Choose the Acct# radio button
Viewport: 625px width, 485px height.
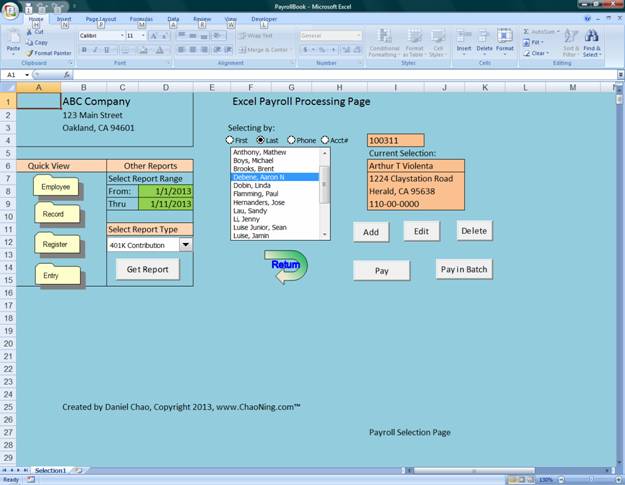coord(324,140)
